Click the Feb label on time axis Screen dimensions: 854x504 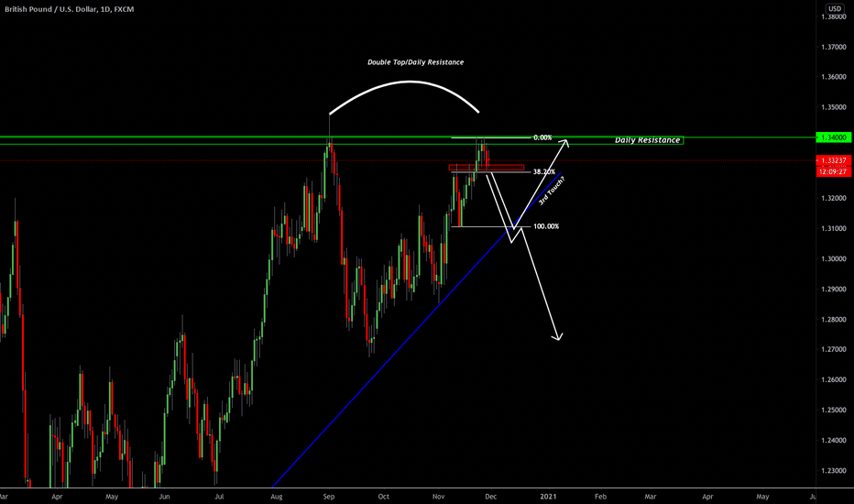[600, 497]
